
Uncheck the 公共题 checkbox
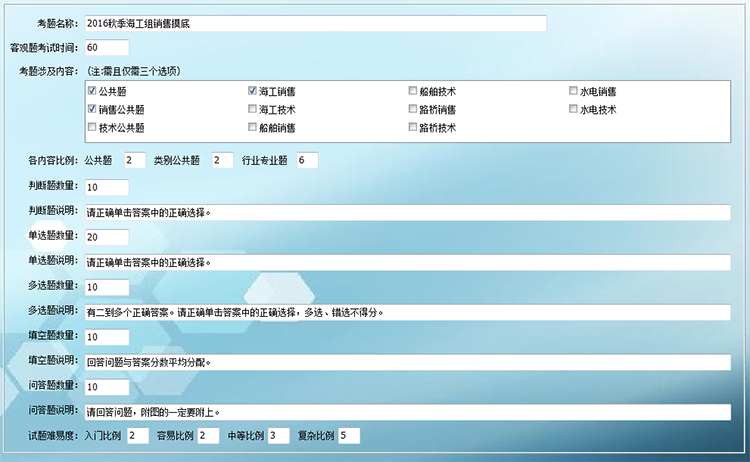point(92,91)
